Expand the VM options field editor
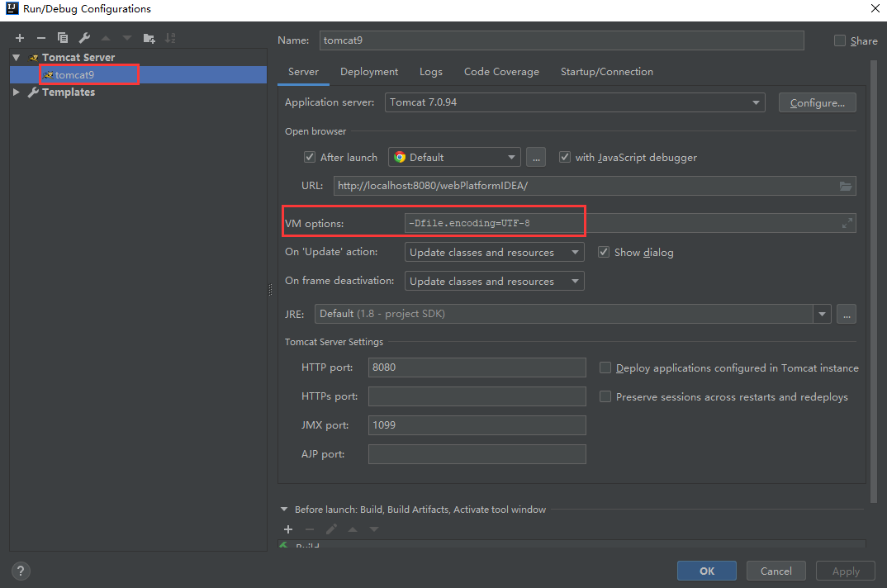The height and width of the screenshot is (588, 887). 847,223
